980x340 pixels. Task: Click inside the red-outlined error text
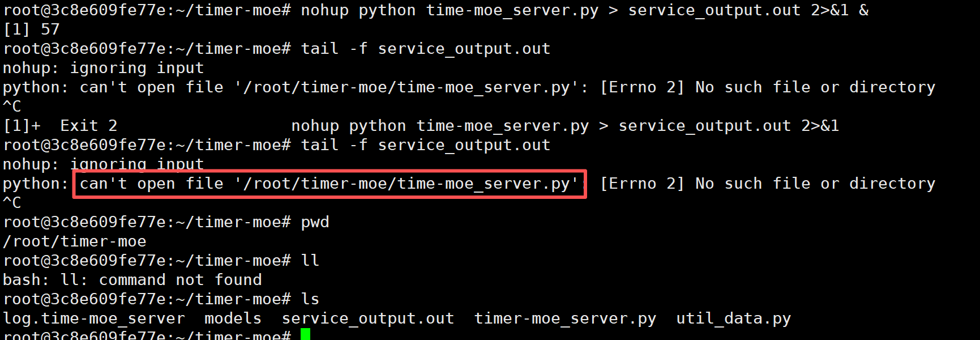328,184
